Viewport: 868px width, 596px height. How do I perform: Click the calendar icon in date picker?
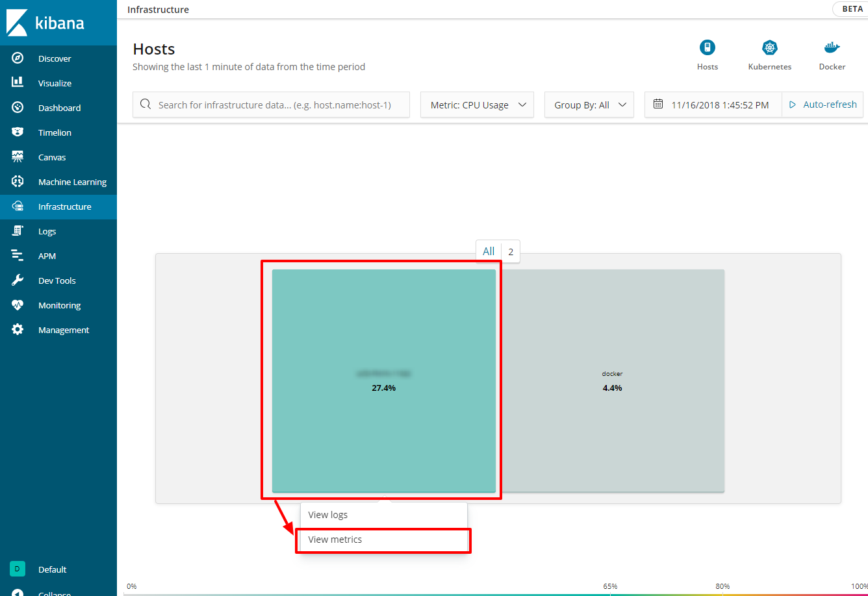tap(658, 105)
